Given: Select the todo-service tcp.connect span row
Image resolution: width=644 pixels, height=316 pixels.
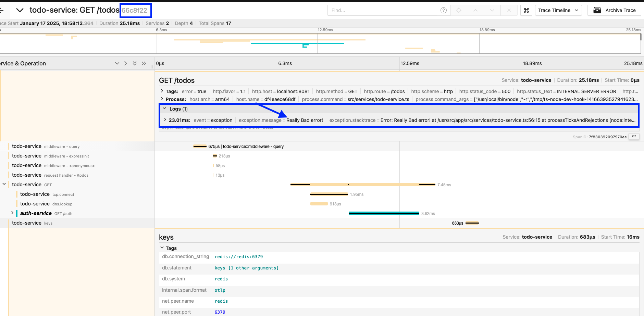Looking at the screenshot, I should [x=47, y=194].
